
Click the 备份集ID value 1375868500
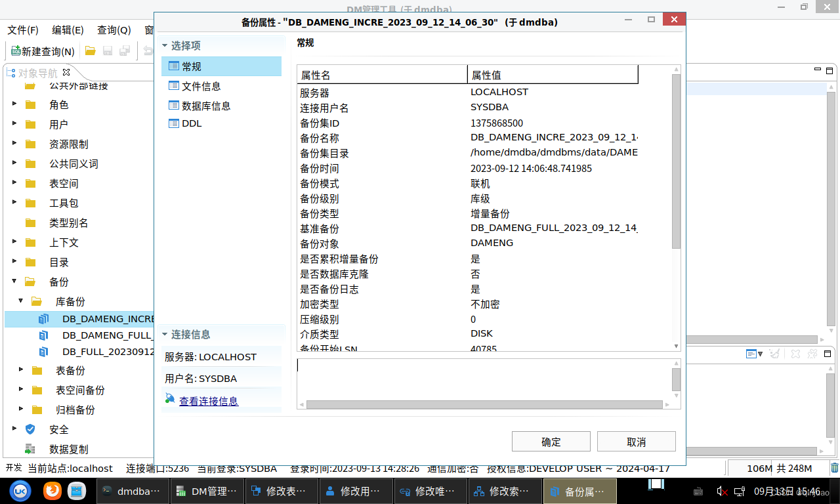(497, 123)
